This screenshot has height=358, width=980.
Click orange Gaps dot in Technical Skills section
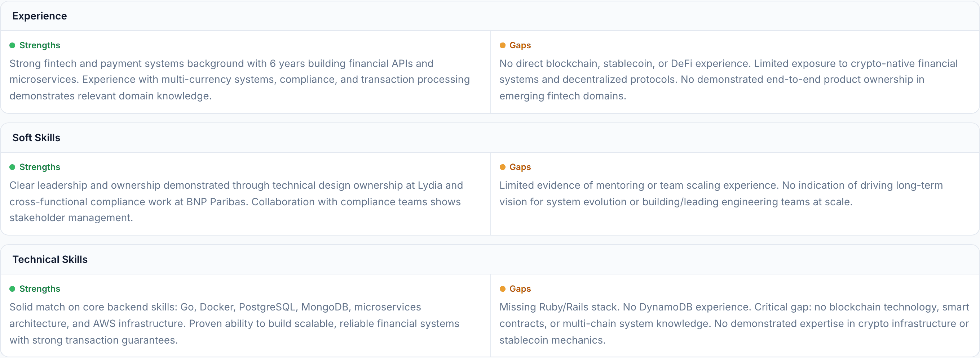(502, 288)
